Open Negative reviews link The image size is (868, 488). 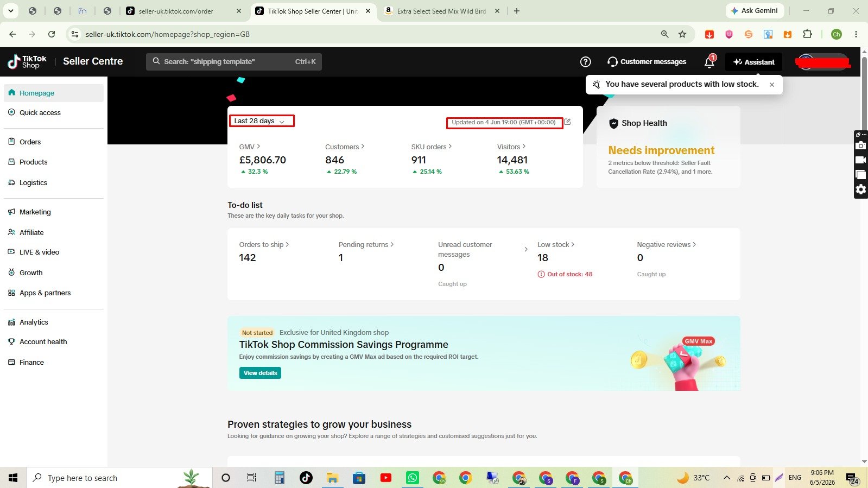pyautogui.click(x=667, y=245)
